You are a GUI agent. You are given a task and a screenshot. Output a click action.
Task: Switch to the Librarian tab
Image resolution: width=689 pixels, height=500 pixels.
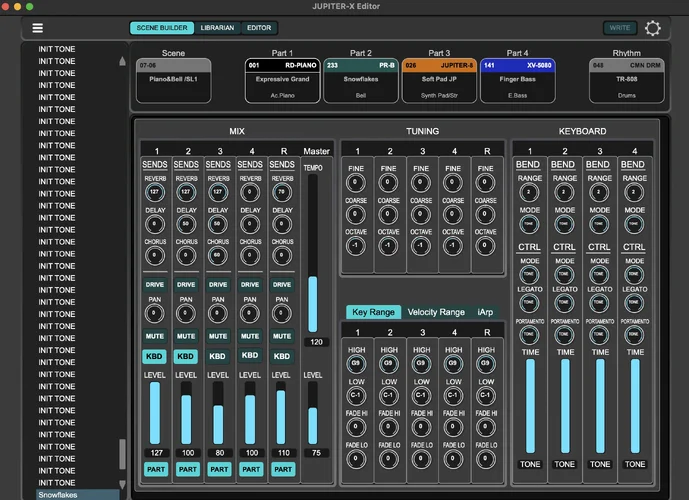point(217,28)
